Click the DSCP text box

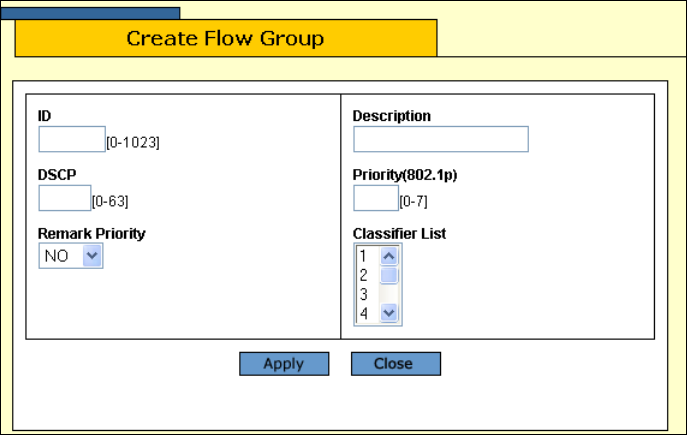tap(65, 199)
